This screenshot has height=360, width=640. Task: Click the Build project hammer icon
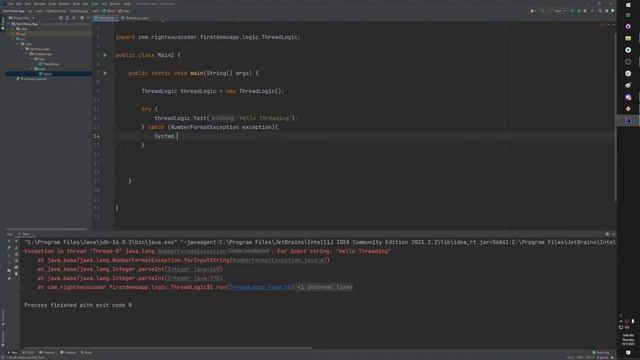coord(542,11)
